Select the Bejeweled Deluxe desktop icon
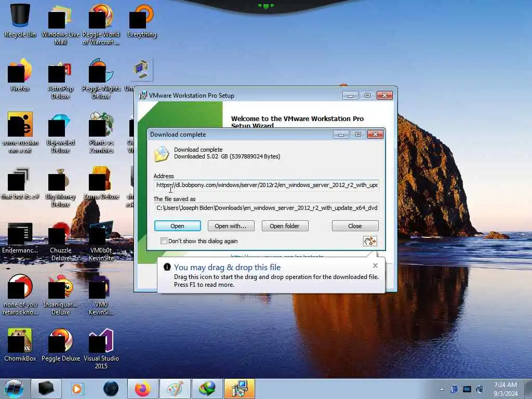The width and height of the screenshot is (532, 399). pos(60,133)
